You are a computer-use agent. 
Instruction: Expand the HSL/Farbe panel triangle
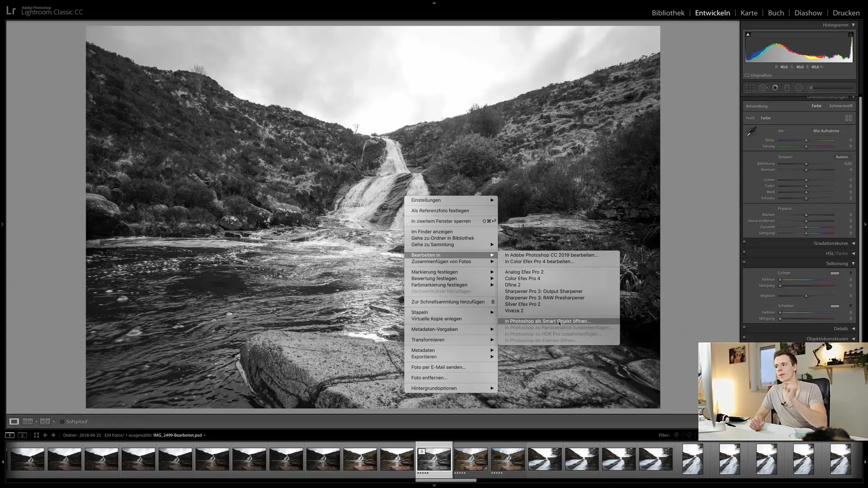(854, 253)
